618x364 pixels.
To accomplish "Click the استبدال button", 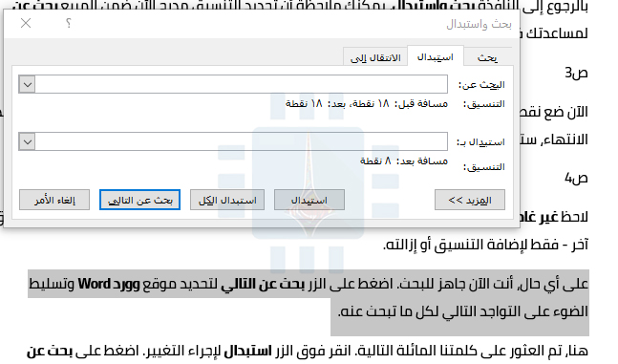I will point(309,200).
